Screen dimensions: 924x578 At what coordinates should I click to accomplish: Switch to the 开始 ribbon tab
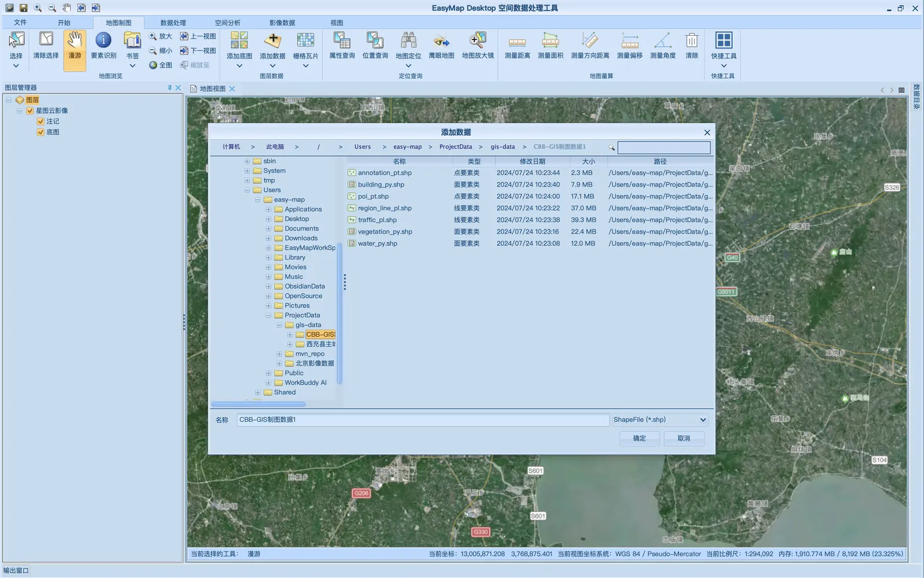click(64, 23)
